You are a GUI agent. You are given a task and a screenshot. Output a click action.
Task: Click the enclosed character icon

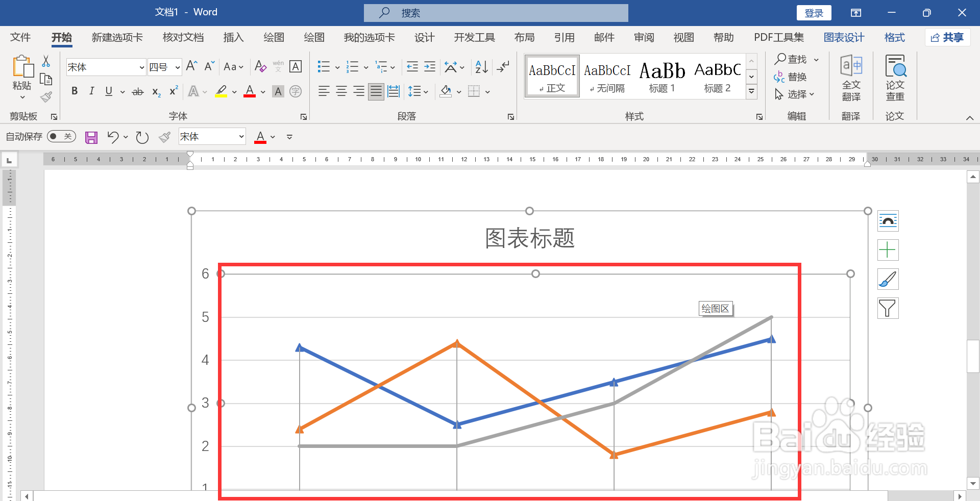[x=296, y=91]
